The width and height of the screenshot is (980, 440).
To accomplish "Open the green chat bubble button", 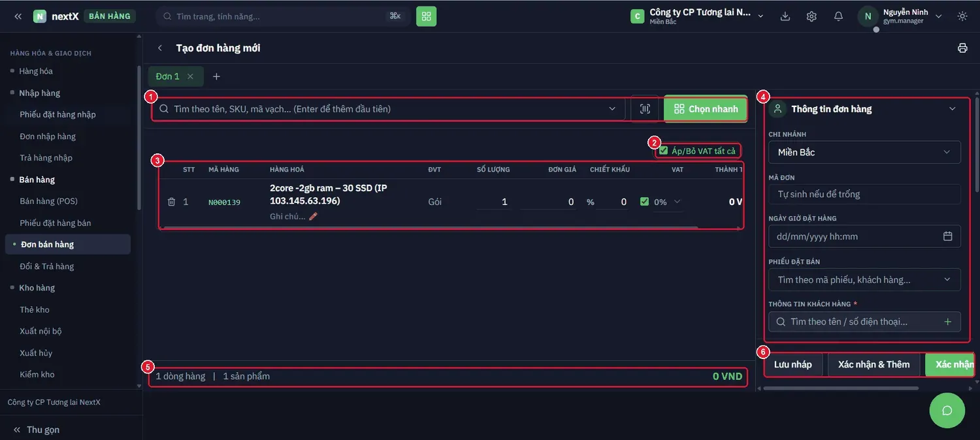I will coord(947,411).
